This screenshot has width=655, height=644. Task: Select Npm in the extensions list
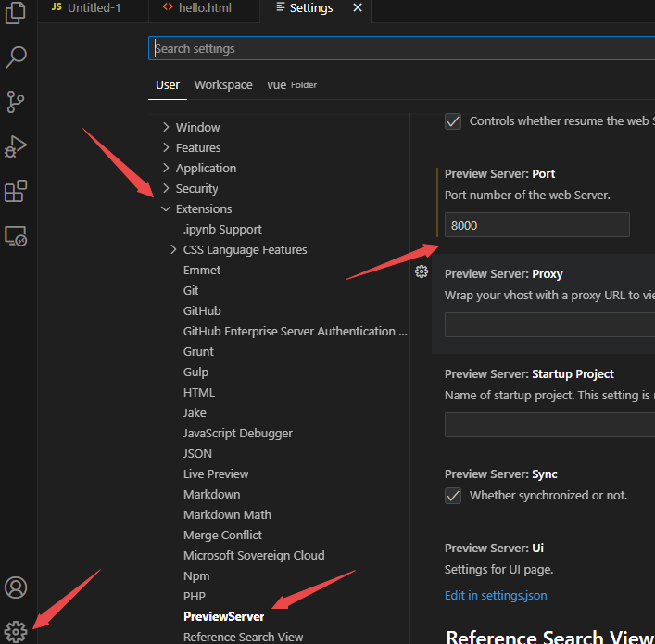196,576
